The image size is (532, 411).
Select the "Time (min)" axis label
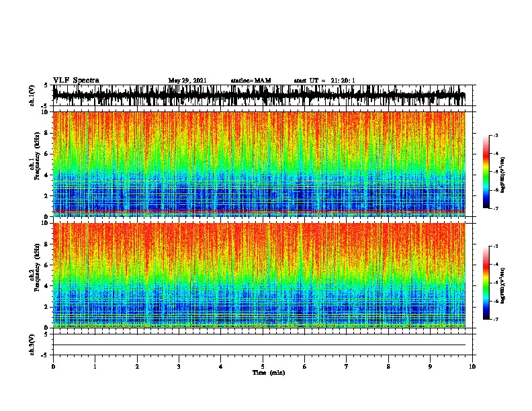(x=269, y=373)
